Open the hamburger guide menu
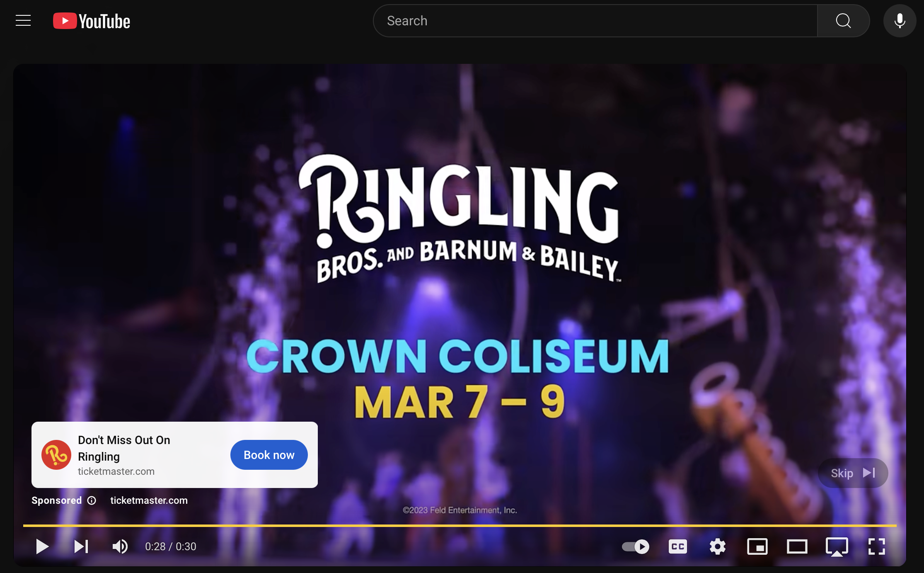Viewport: 924px width, 573px height. 23,20
